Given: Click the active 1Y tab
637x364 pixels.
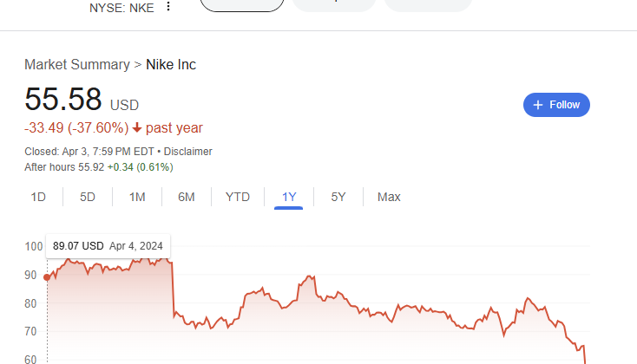Looking at the screenshot, I should [x=289, y=198].
